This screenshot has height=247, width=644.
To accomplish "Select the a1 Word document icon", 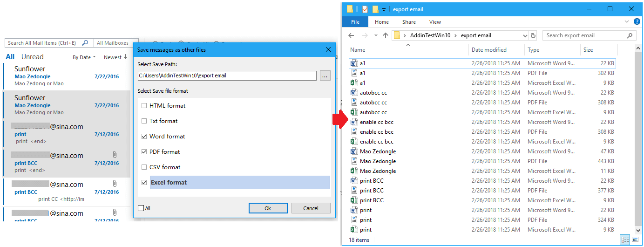I will pyautogui.click(x=354, y=63).
